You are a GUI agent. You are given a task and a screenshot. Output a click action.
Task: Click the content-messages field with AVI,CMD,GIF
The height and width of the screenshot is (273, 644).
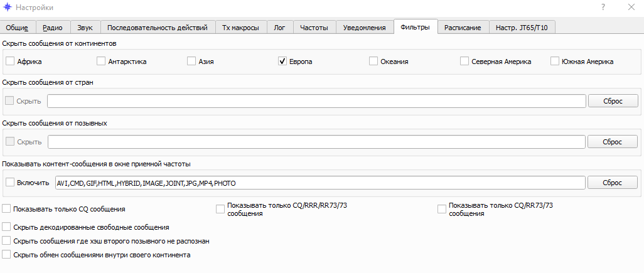(x=320, y=183)
